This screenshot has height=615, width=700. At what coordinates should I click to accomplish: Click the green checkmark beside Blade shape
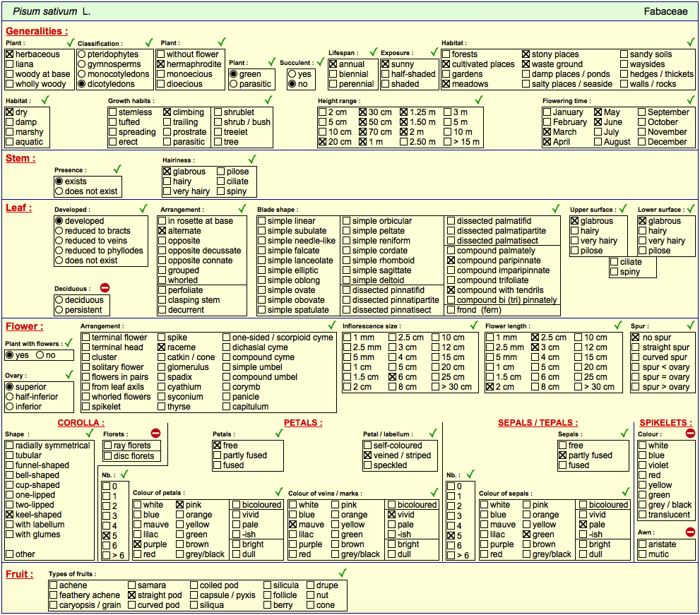556,209
